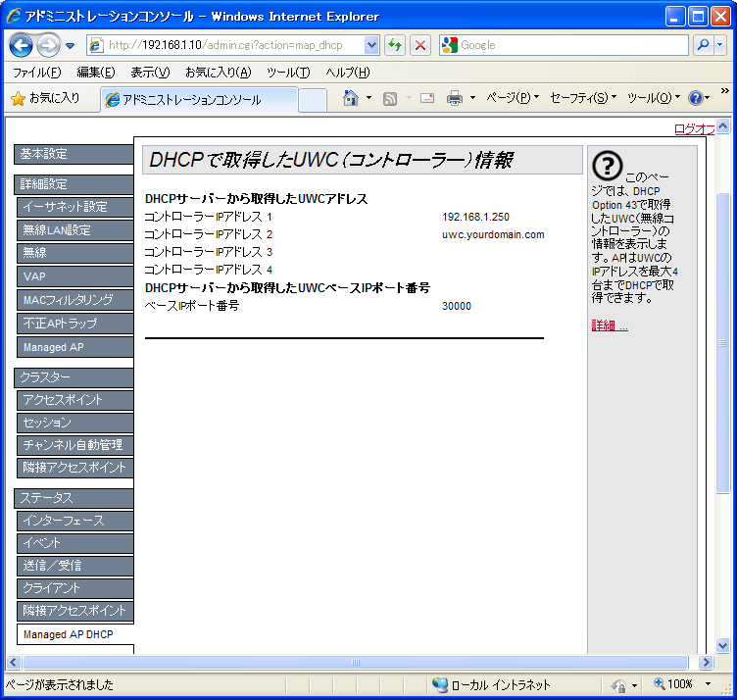The height and width of the screenshot is (700, 737).
Task: Go back with the browser Back arrow
Action: click(22, 46)
